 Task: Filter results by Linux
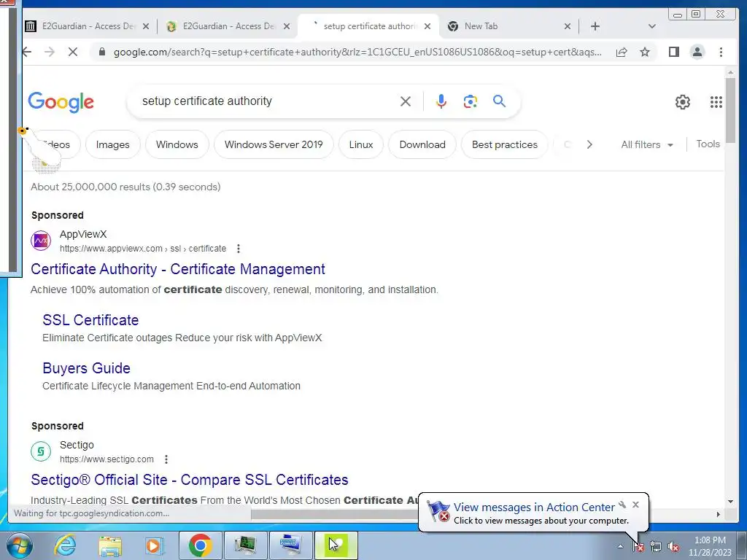(360, 145)
